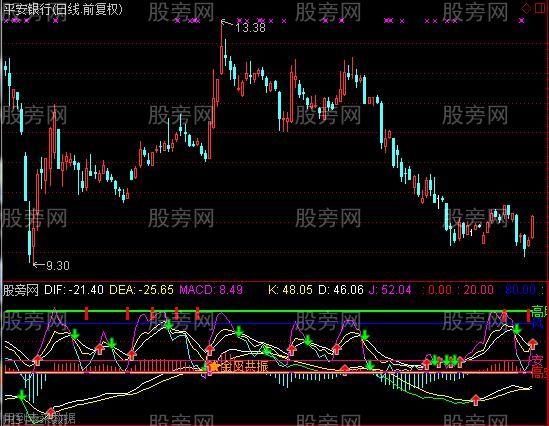549x426 pixels.
Task: Click the last red candlestick on the chart
Action: (x=533, y=227)
